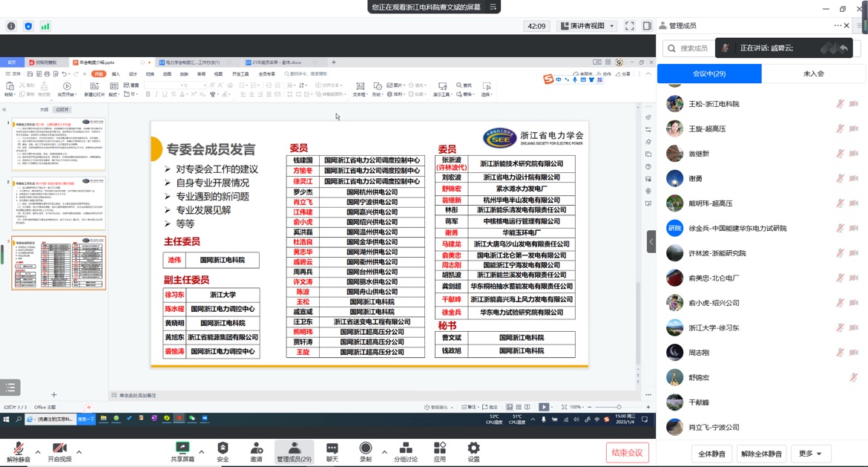Click the 结束会议 end meeting button

pyautogui.click(x=627, y=453)
